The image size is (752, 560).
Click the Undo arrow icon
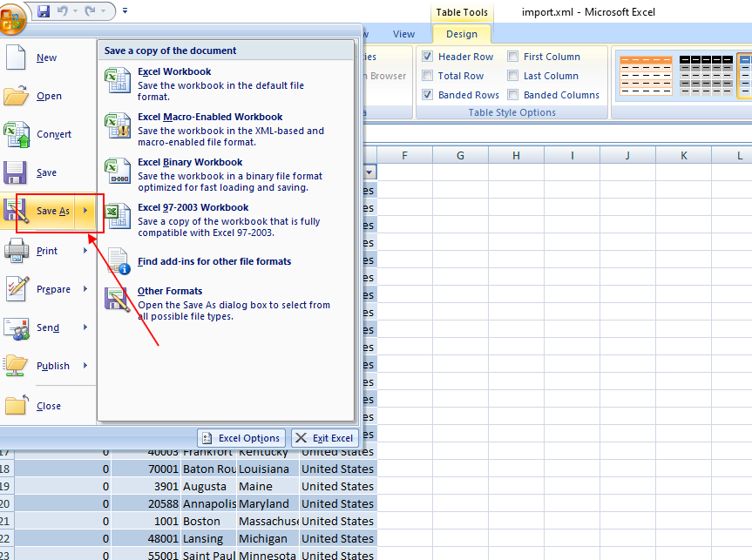[63, 10]
